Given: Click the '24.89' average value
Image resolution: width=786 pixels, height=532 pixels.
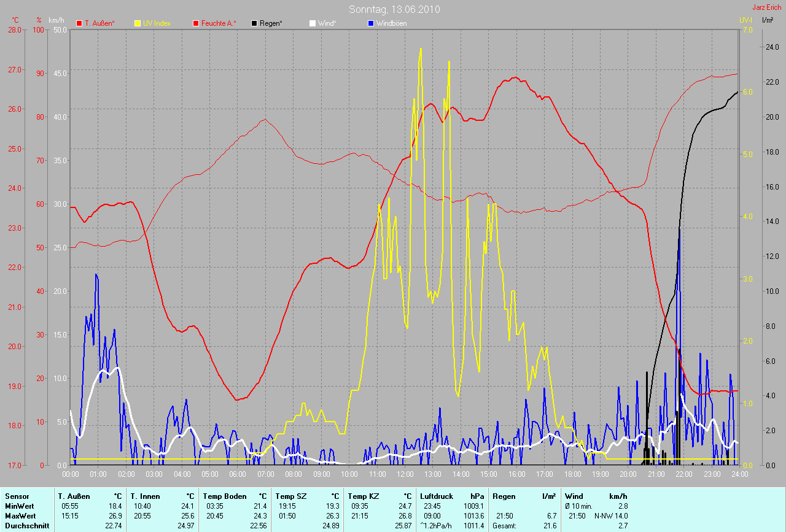Looking at the screenshot, I should coord(331,526).
